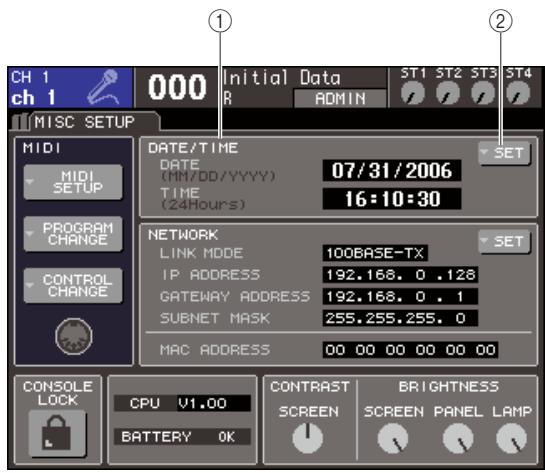Adjust the ST3 level knob
The height and width of the screenshot is (473, 545).
point(483,93)
